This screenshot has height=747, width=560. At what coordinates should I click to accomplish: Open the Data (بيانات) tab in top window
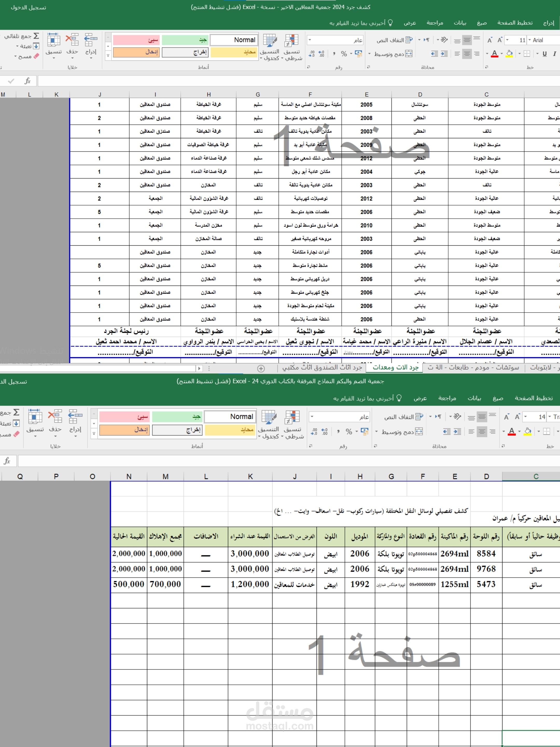(460, 23)
